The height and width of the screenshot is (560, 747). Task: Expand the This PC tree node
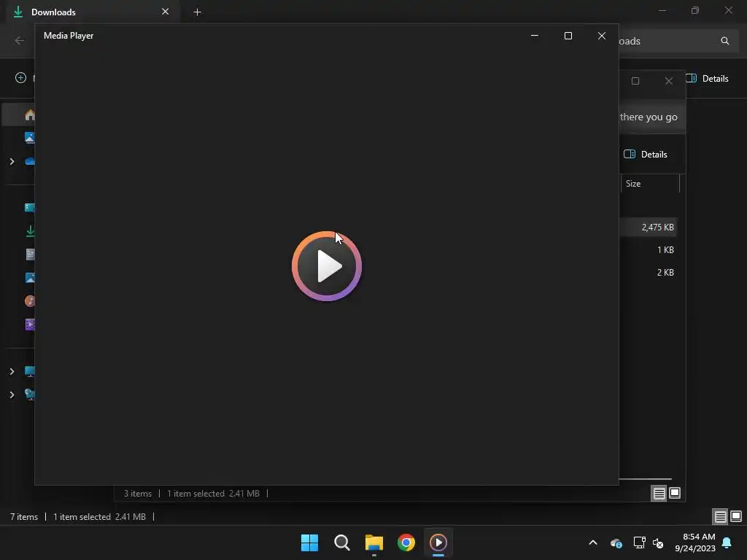(x=12, y=371)
